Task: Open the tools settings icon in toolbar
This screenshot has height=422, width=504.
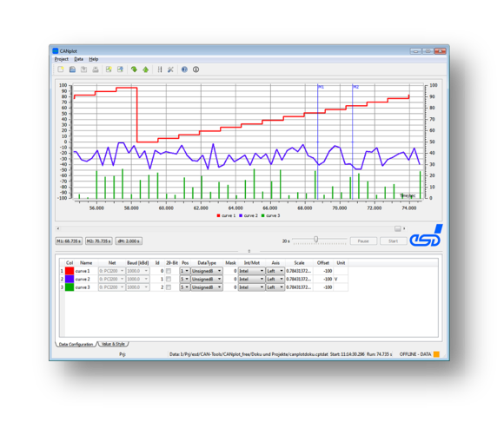Action: click(170, 69)
